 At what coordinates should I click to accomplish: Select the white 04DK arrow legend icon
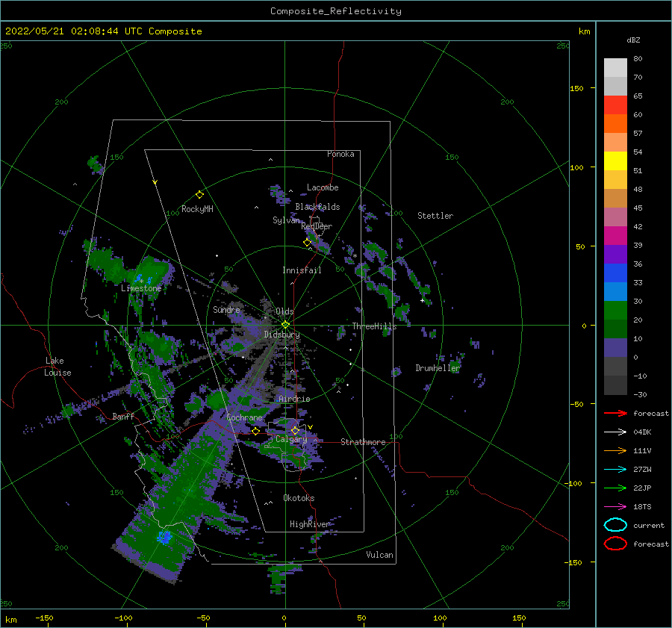point(615,432)
